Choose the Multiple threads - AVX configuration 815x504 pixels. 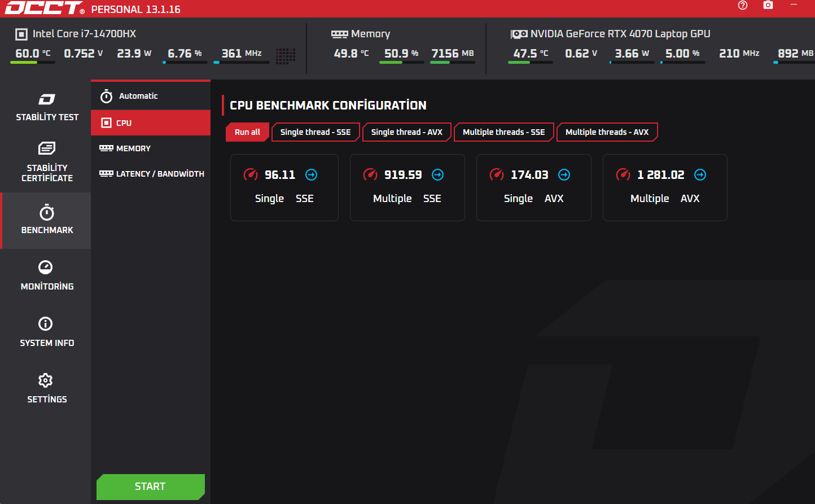pos(607,132)
